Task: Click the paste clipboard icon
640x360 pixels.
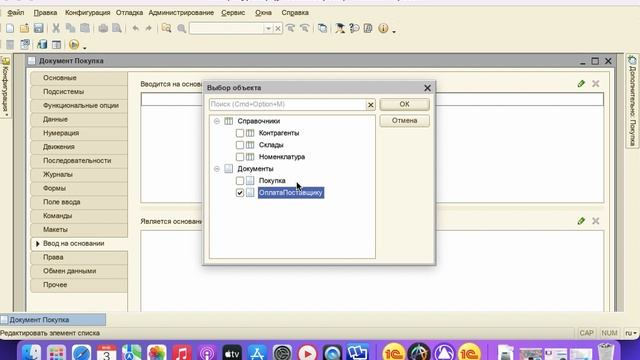Action: tap(85, 28)
